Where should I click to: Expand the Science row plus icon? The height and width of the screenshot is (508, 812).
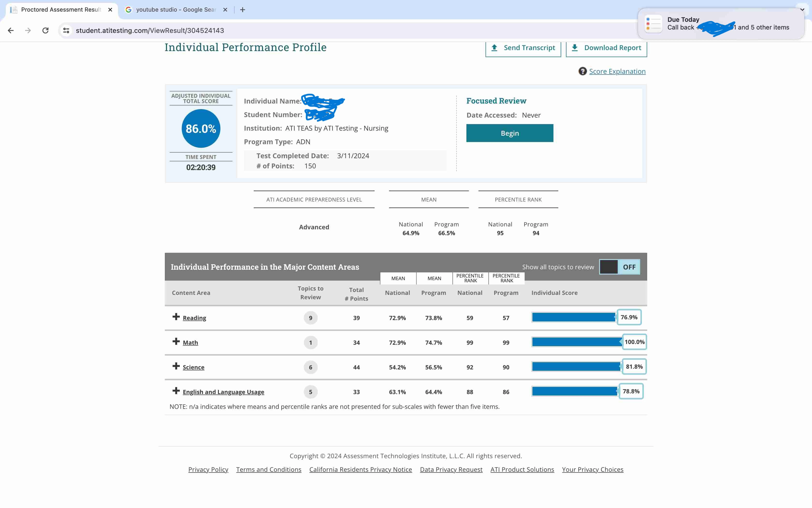176,366
